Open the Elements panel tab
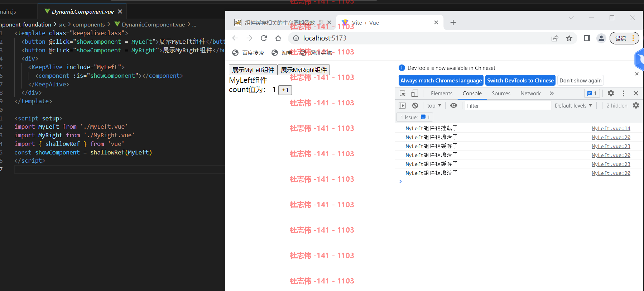The width and height of the screenshot is (644, 291). [442, 94]
